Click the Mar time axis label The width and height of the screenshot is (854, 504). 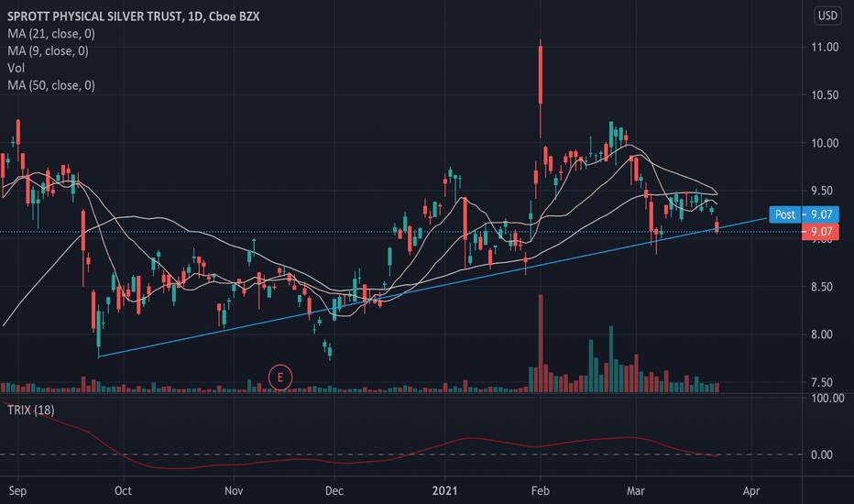[636, 491]
